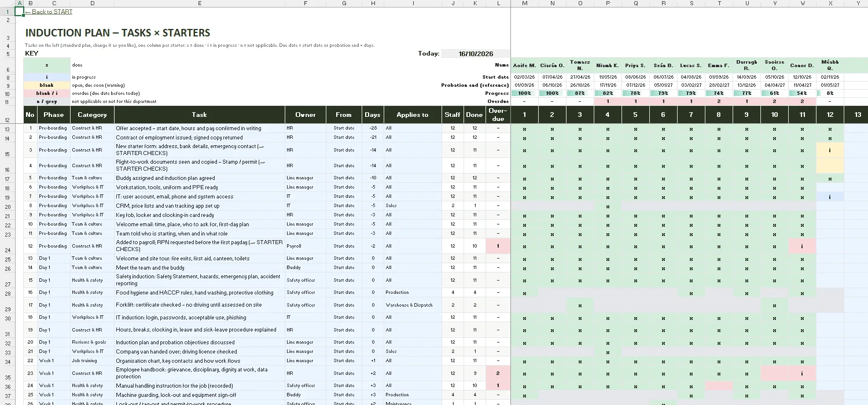Select the green 'x' done key cell

(x=47, y=65)
